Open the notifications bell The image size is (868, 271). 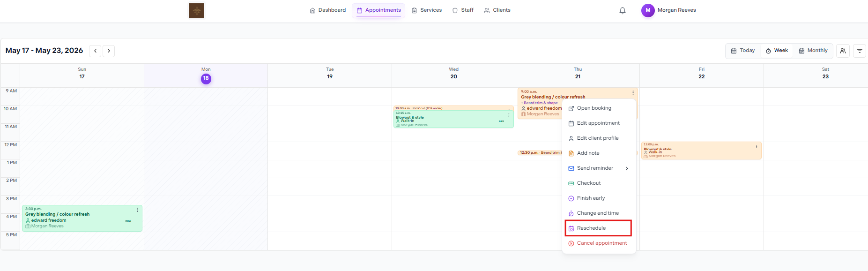pos(623,10)
